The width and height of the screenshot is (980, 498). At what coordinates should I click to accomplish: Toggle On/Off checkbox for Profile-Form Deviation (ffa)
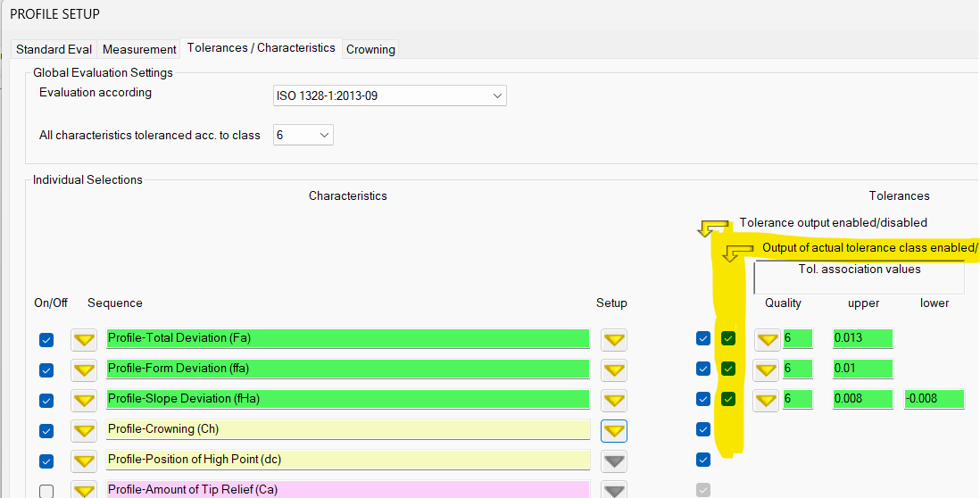pyautogui.click(x=46, y=369)
